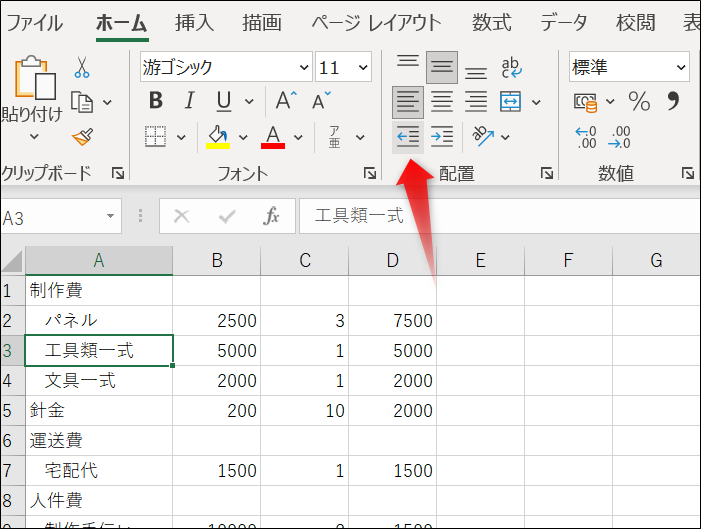Center text horizontally

(442, 102)
